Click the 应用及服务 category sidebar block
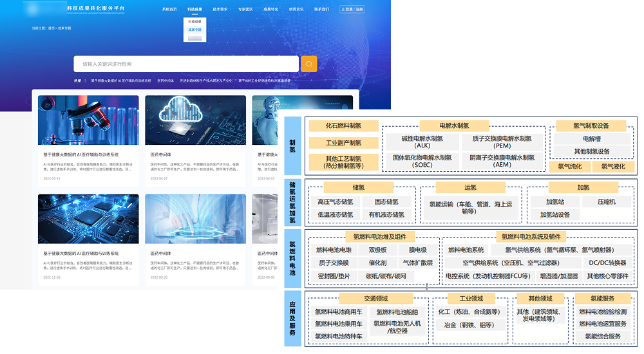Screen dimensions: 644x354 (293, 319)
